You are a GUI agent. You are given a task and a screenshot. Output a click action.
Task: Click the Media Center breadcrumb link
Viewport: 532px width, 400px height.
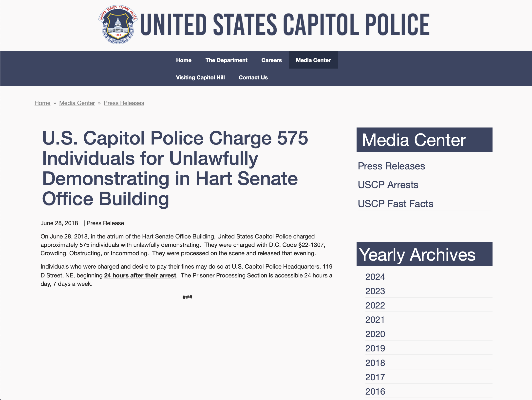pyautogui.click(x=77, y=103)
